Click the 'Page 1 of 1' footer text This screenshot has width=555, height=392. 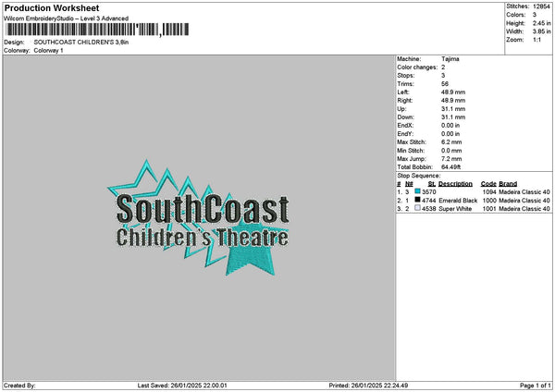[536, 386]
